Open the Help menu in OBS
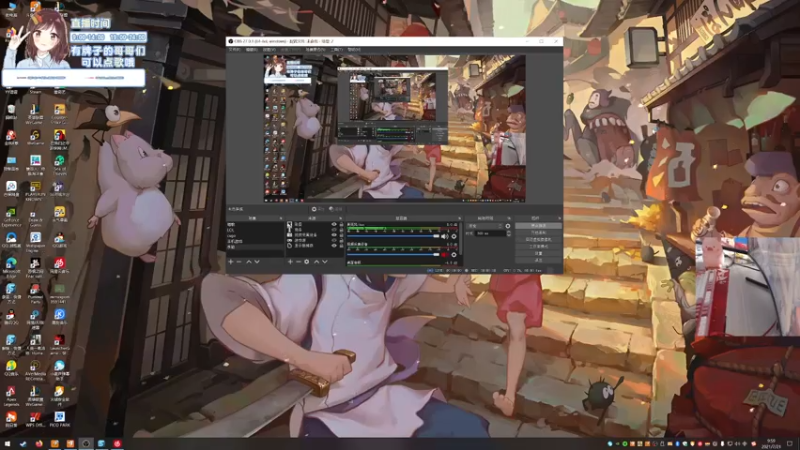This screenshot has height=450, width=800. coord(354,50)
